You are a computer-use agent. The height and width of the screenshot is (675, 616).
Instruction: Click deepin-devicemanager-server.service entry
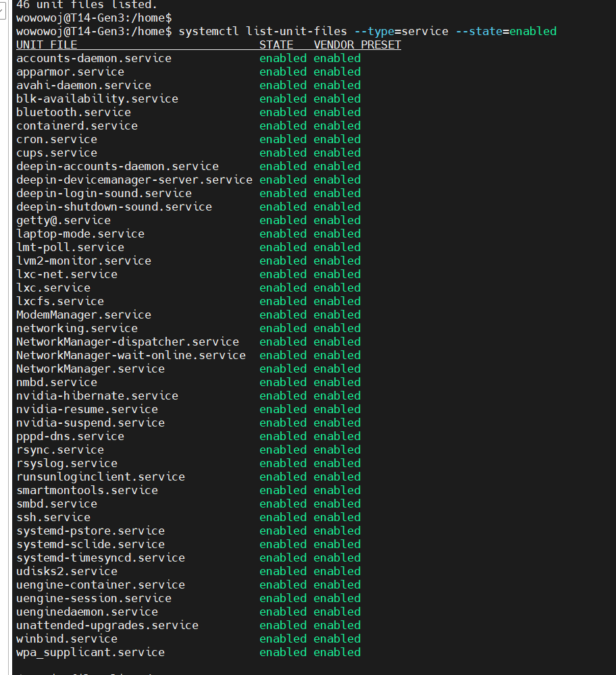(x=134, y=180)
